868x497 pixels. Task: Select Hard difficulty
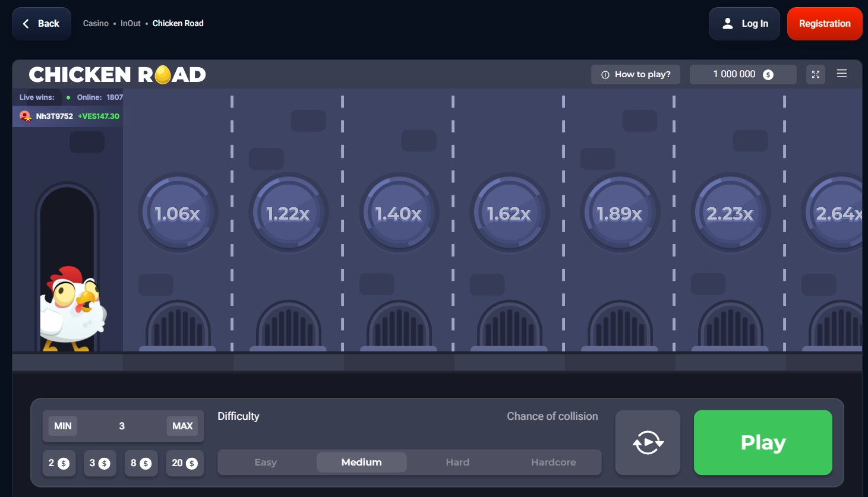click(x=457, y=462)
